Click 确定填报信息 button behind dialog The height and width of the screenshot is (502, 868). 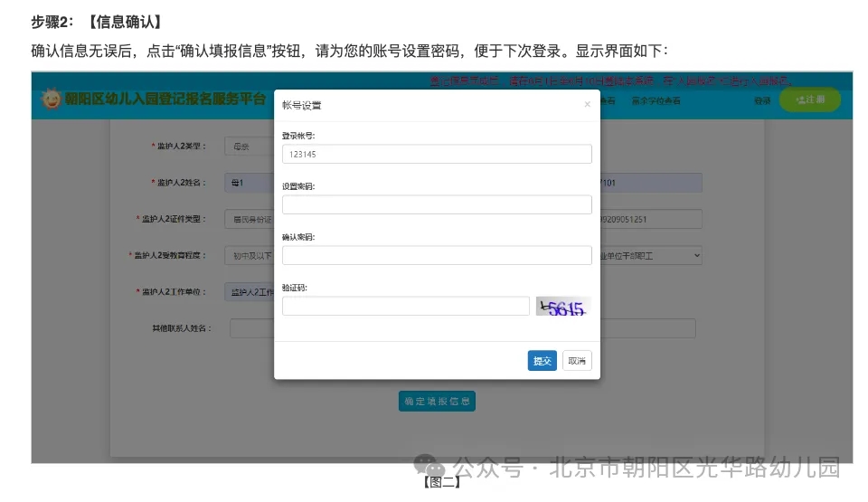click(437, 402)
